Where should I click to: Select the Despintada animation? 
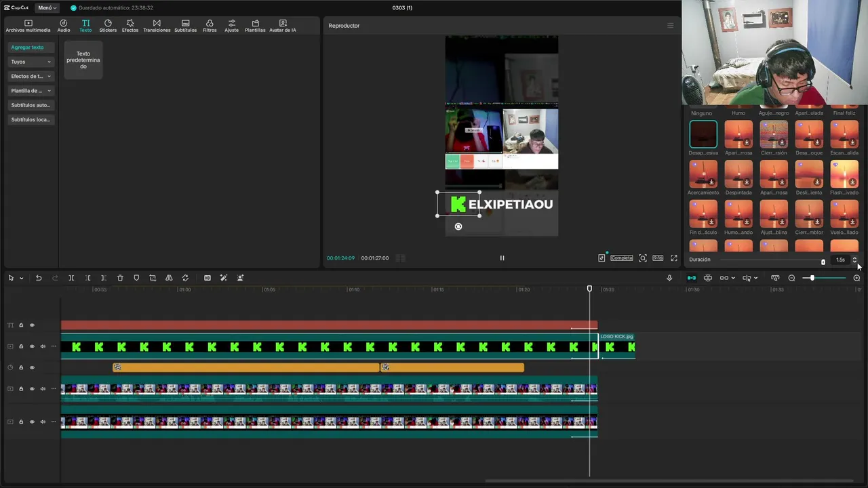pos(738,178)
